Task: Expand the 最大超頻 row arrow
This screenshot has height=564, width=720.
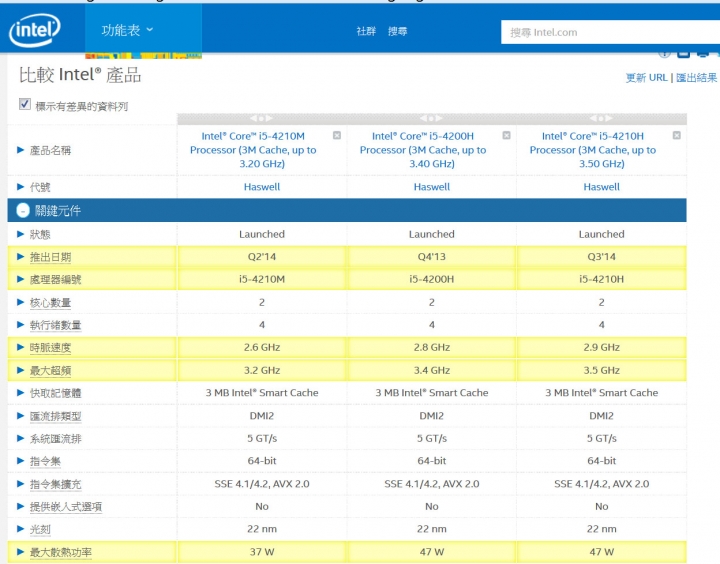Action: pyautogui.click(x=20, y=370)
